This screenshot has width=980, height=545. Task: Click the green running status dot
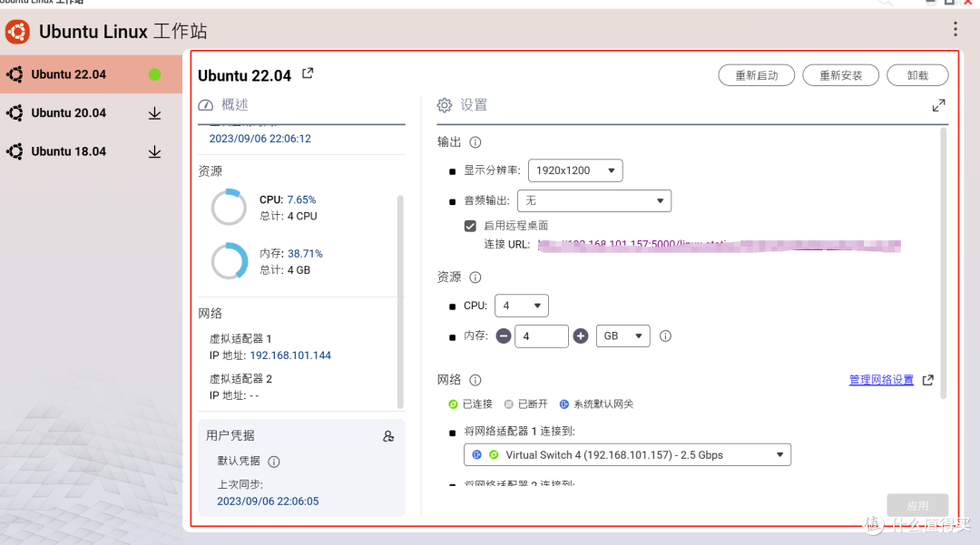coord(154,74)
